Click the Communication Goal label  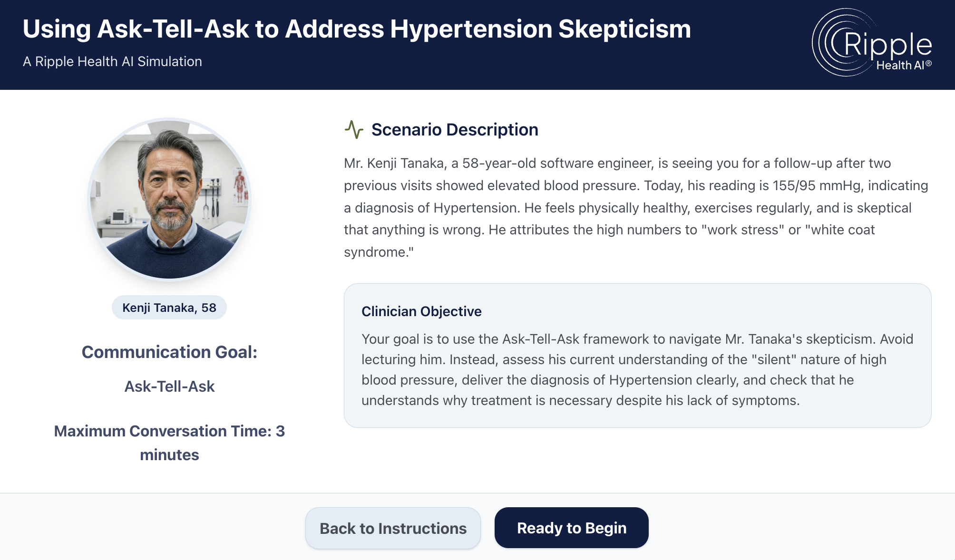click(x=169, y=352)
